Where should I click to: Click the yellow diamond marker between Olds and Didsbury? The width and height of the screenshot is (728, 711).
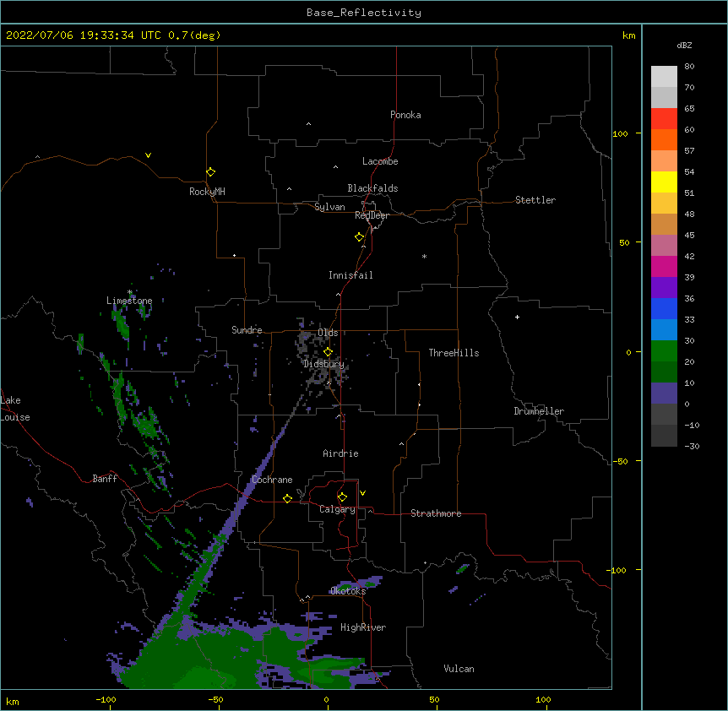(328, 352)
